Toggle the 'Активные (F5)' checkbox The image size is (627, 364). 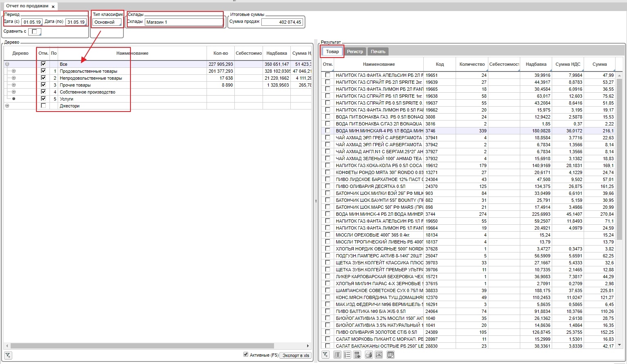(x=246, y=355)
